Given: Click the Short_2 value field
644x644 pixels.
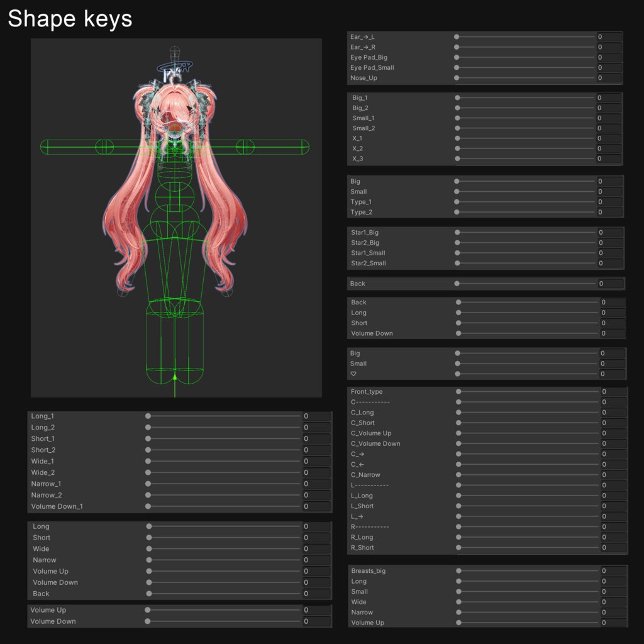Looking at the screenshot, I should click(317, 450).
